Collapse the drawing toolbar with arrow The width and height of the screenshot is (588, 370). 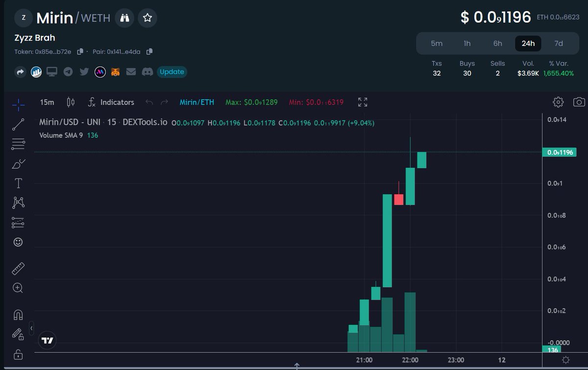(x=31, y=327)
